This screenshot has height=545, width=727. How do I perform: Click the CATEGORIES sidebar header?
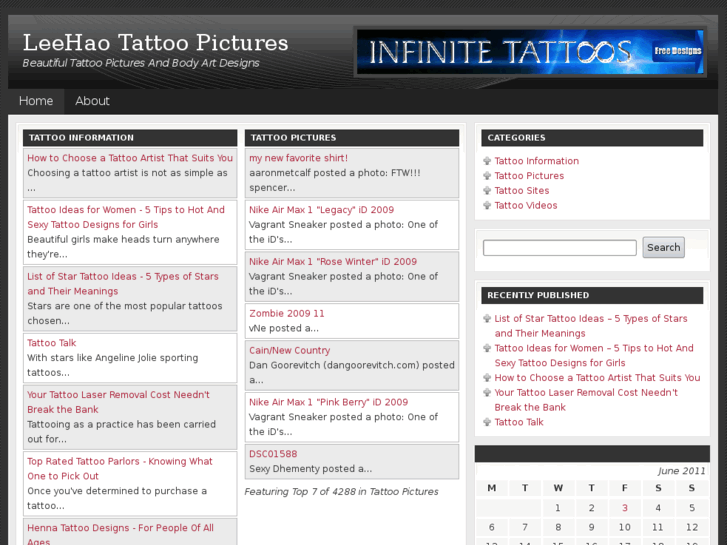tap(592, 138)
